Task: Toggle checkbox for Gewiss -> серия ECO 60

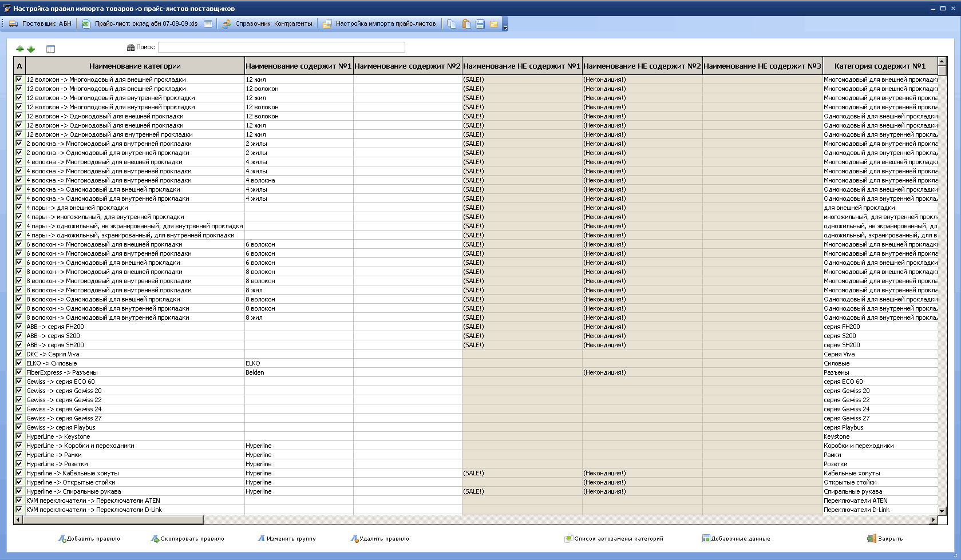Action: point(19,381)
